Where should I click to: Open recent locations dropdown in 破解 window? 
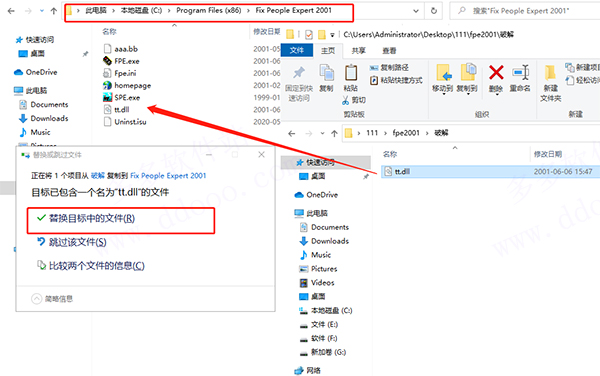pyautogui.click(x=323, y=133)
